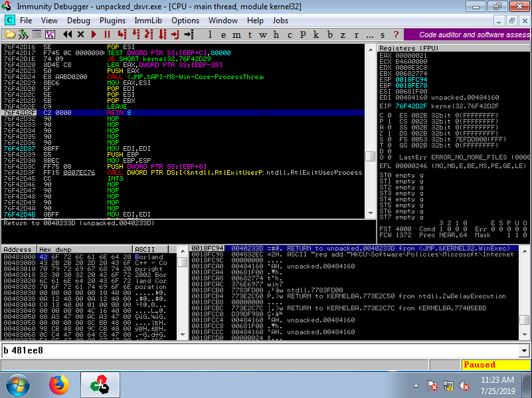Image resolution: width=532 pixels, height=398 pixels.
Task: Open Source window with 's' button
Action: [x=383, y=35]
